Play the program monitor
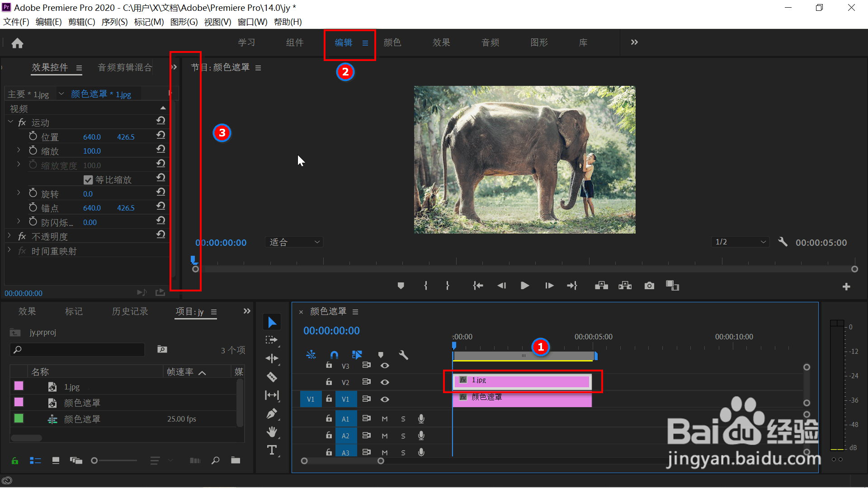Screen dimensions: 868x488 (x=525, y=286)
